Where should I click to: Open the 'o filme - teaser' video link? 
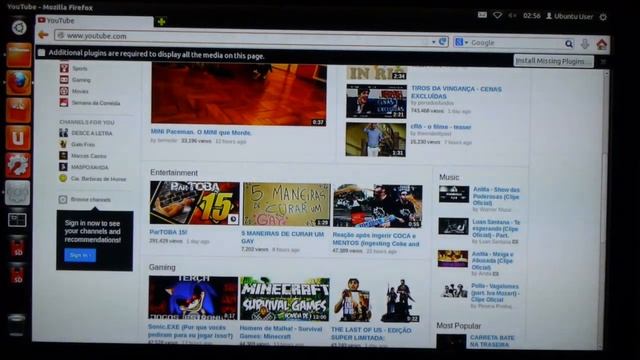click(x=441, y=127)
